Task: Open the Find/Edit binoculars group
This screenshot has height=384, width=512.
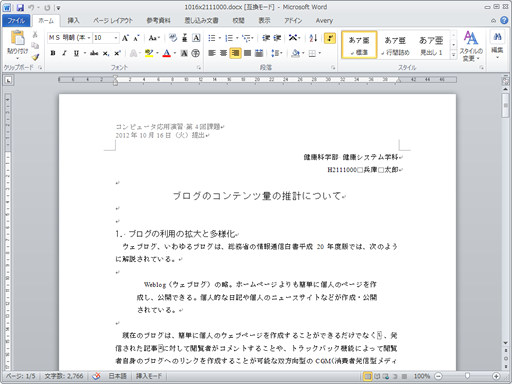Action: [x=497, y=45]
